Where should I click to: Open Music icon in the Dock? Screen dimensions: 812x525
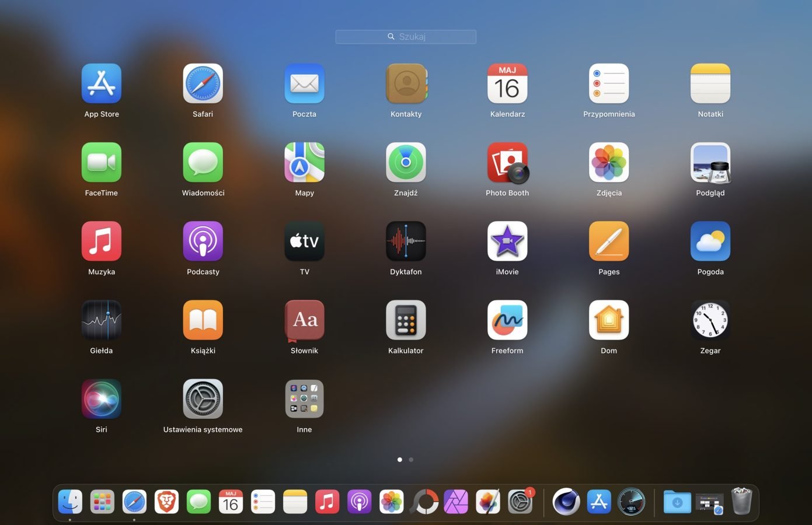point(327,502)
